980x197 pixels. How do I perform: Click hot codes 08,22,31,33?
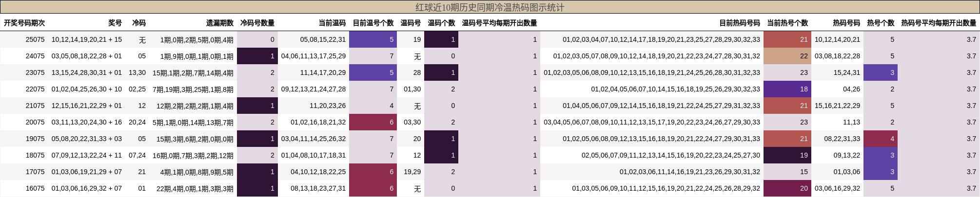[842, 139]
